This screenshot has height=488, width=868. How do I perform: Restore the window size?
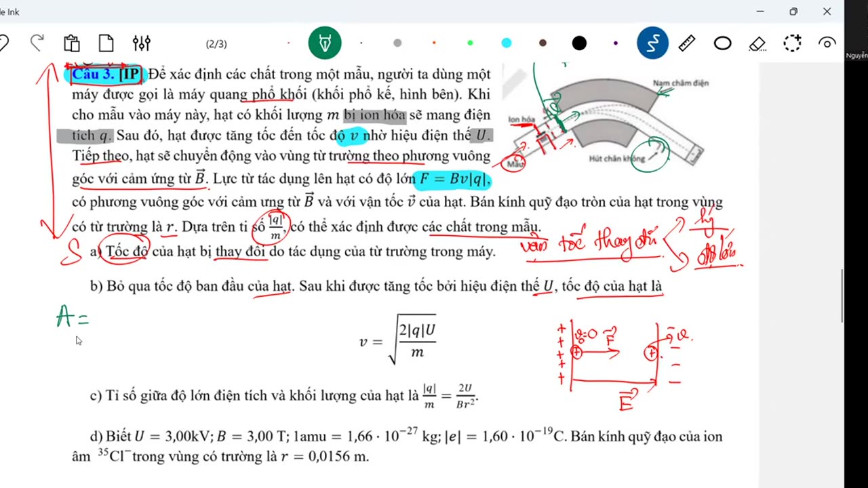click(793, 12)
